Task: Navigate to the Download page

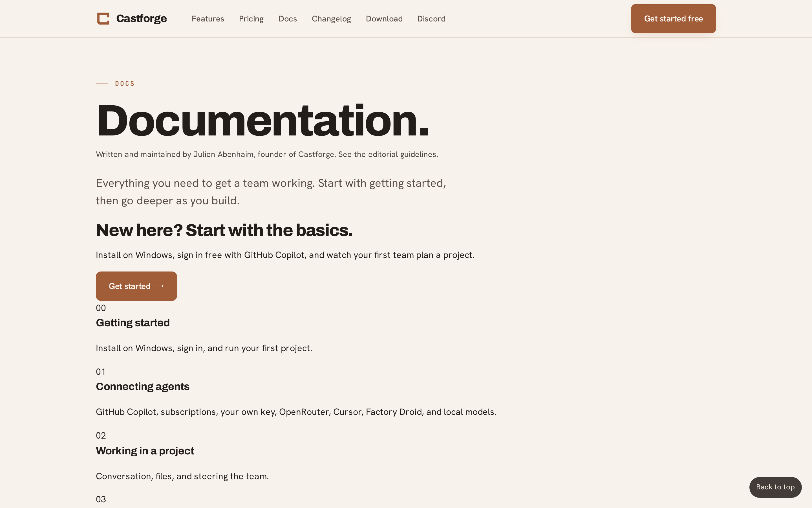Action: pos(384,19)
